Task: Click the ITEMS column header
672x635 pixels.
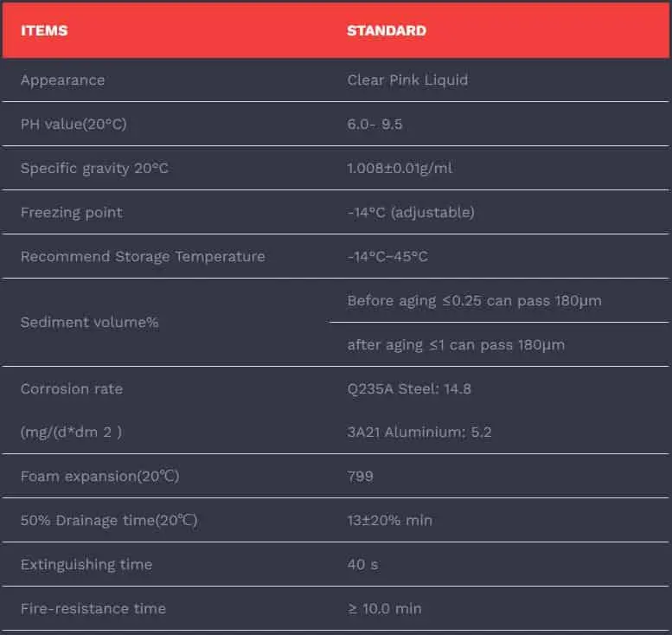Action: pyautogui.click(x=44, y=30)
